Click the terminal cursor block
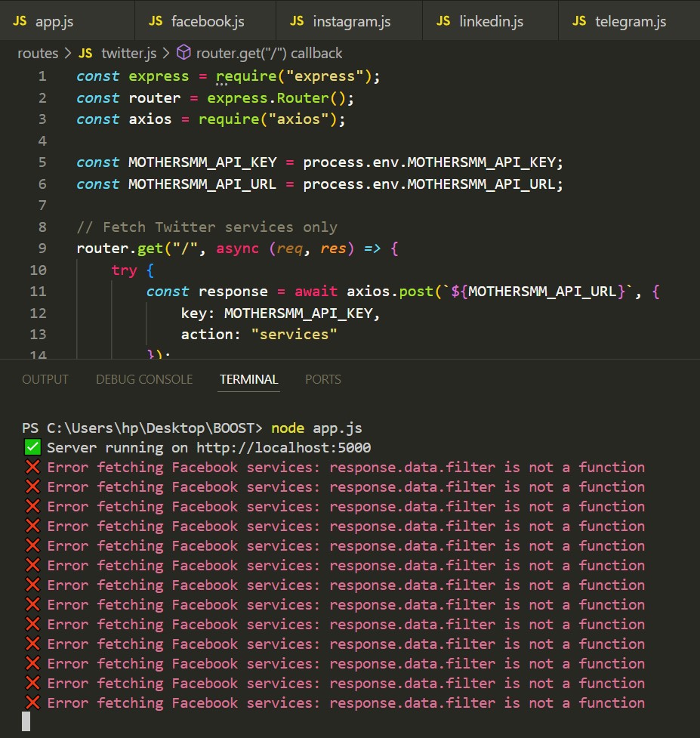Viewport: 700px width, 738px height. [x=26, y=721]
